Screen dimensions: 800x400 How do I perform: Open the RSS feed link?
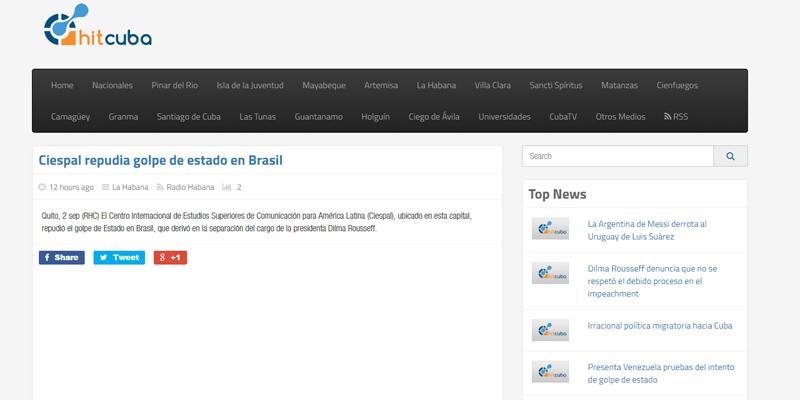676,116
